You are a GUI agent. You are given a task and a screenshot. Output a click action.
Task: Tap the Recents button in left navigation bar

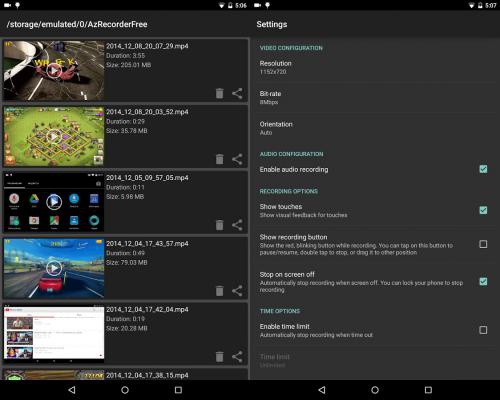click(x=178, y=390)
